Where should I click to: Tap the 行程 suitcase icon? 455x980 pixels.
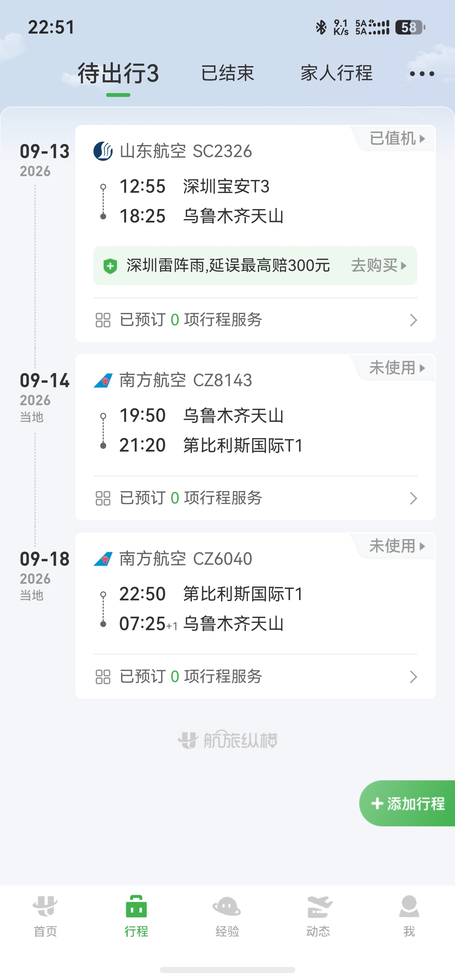pyautogui.click(x=136, y=906)
